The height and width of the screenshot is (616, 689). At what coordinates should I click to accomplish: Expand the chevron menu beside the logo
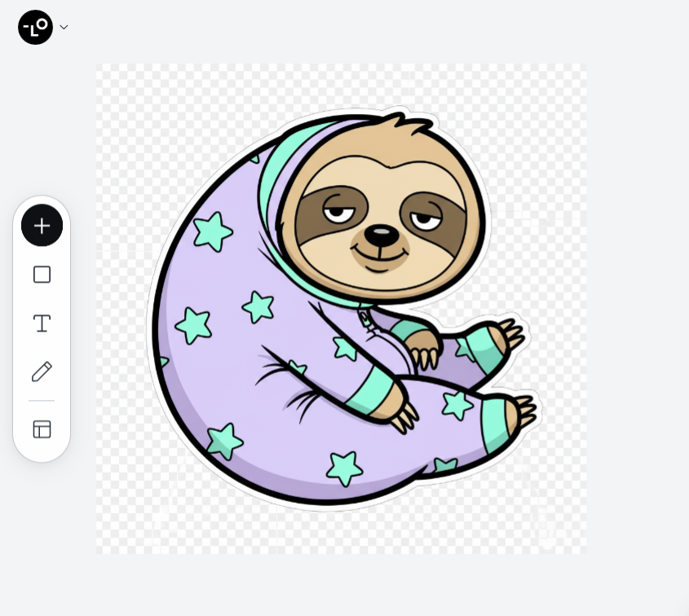pos(64,27)
